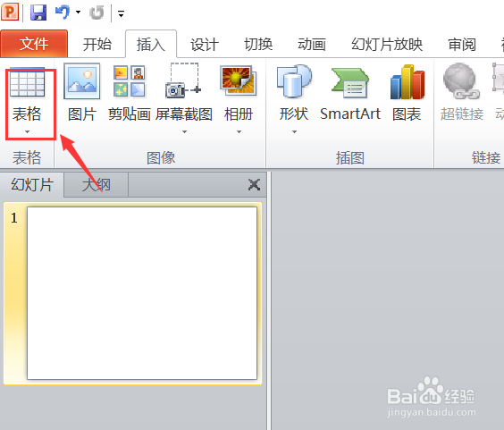This screenshot has height=430, width=504.
Task: Expand the 形状 dropdown arrow
Action: (294, 131)
